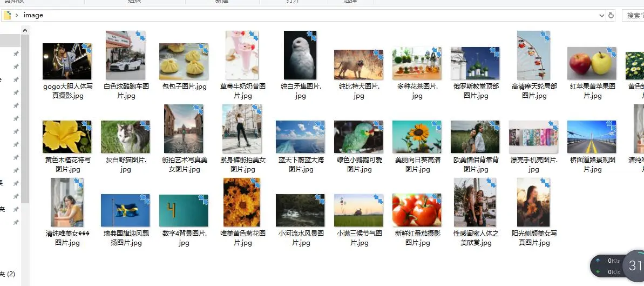Image resolution: width=644 pixels, height=286 pixels.
Task: Click the floating circle showing 31
Action: [635, 265]
